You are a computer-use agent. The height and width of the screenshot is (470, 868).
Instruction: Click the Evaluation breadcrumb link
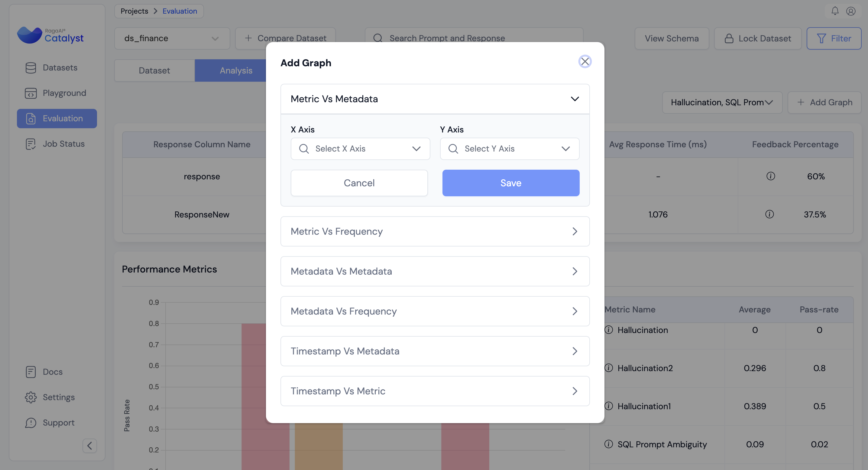[x=180, y=11]
